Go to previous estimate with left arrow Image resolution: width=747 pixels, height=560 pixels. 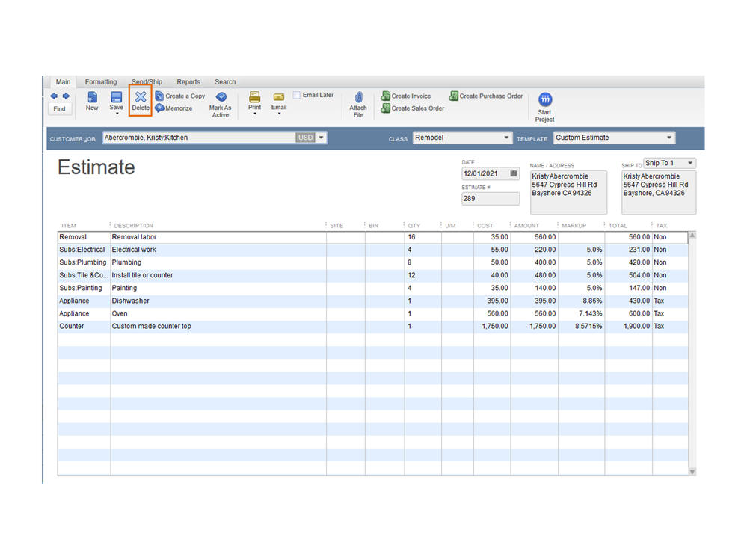click(x=54, y=96)
